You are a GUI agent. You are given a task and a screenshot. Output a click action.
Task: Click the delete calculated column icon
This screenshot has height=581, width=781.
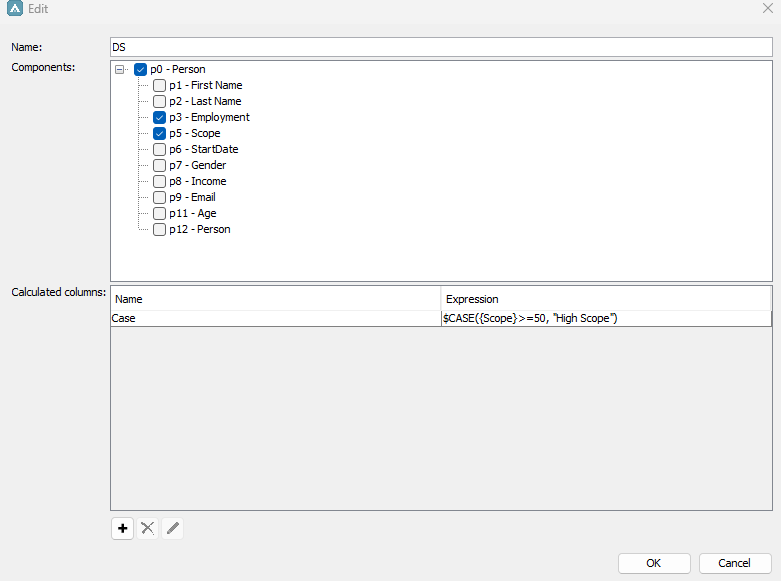[x=148, y=528]
